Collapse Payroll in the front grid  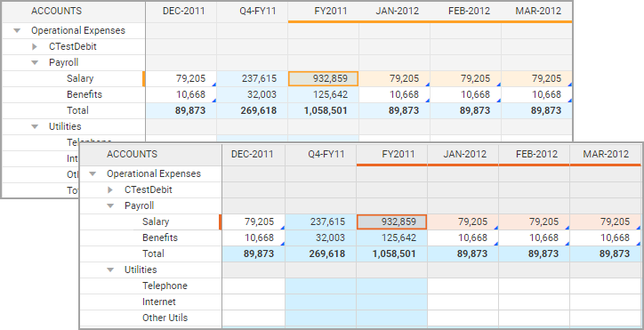point(110,205)
